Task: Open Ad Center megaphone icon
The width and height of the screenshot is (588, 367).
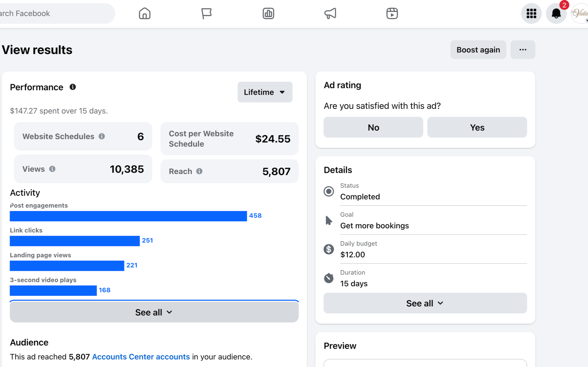Action: [330, 13]
